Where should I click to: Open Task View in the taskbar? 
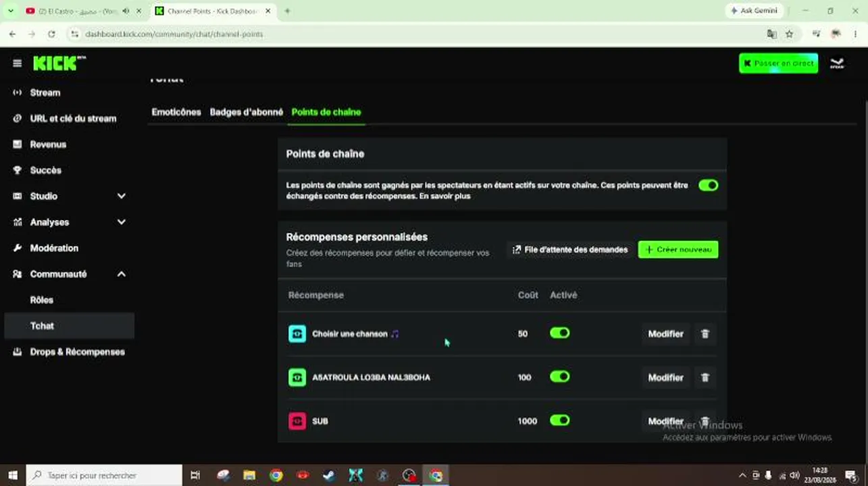195,475
